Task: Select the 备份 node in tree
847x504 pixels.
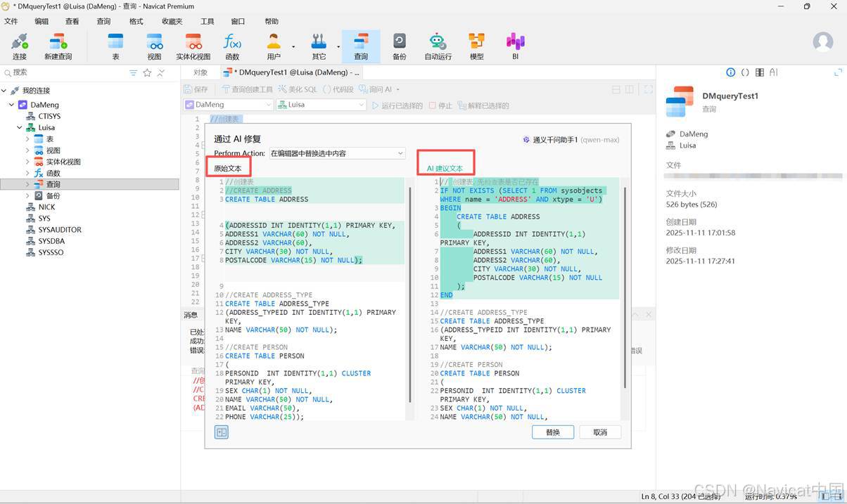Action: coord(53,196)
